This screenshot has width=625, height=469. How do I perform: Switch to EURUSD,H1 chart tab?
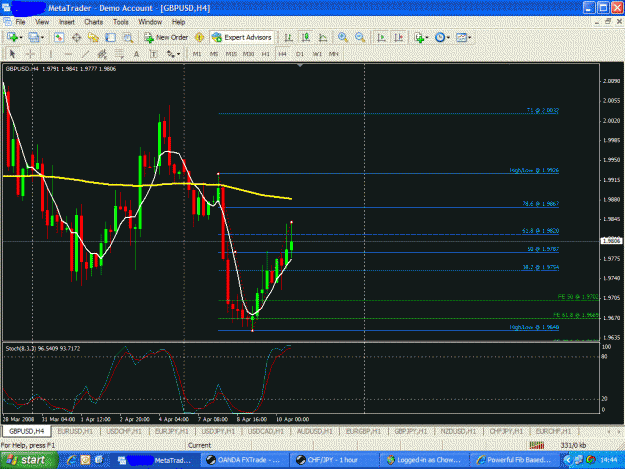pos(75,431)
